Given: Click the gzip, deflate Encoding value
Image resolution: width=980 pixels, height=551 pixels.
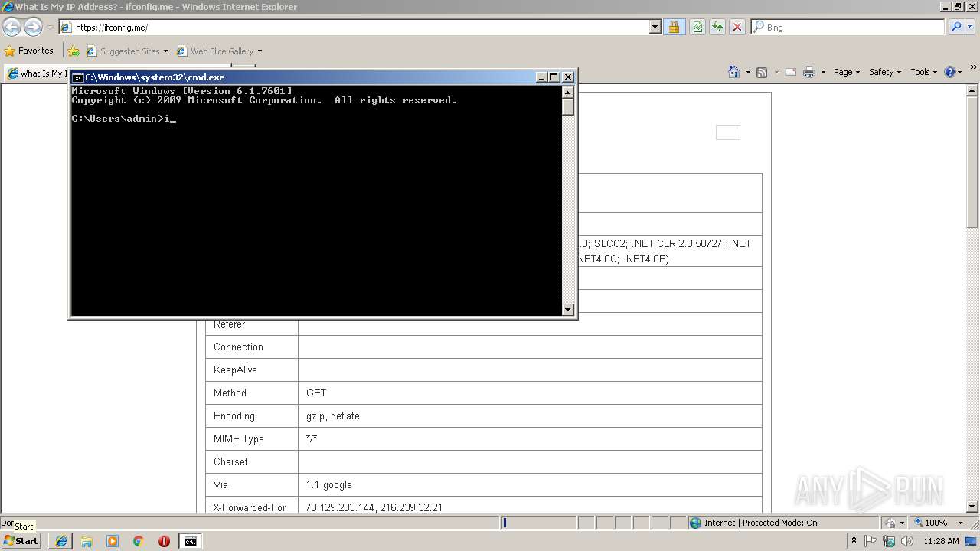Looking at the screenshot, I should click(x=332, y=416).
